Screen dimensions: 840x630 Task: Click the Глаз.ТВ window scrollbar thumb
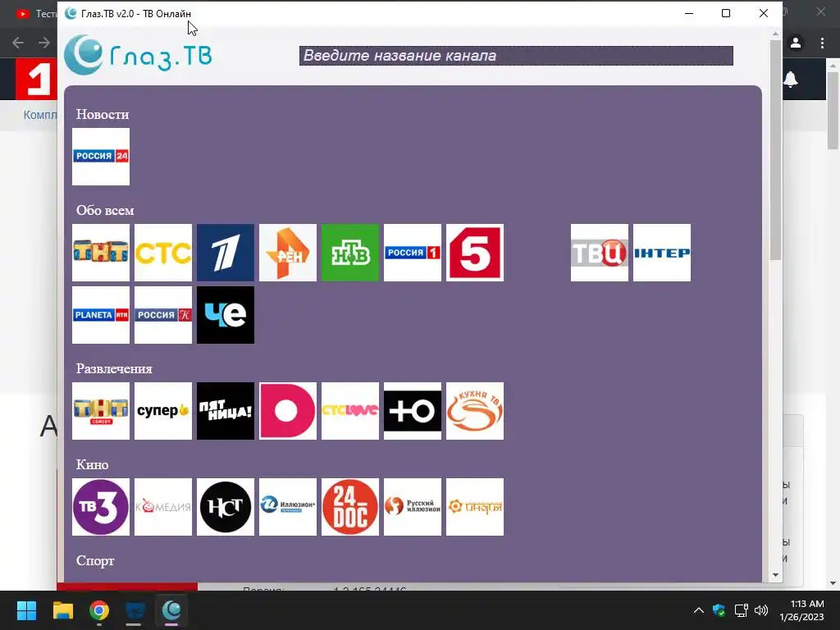pyautogui.click(x=775, y=150)
